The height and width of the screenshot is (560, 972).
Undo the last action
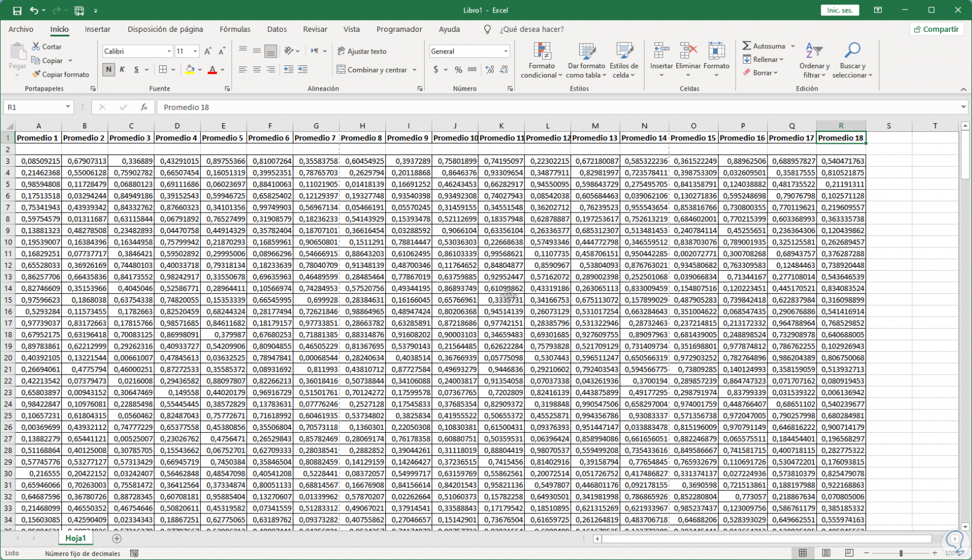click(x=34, y=11)
